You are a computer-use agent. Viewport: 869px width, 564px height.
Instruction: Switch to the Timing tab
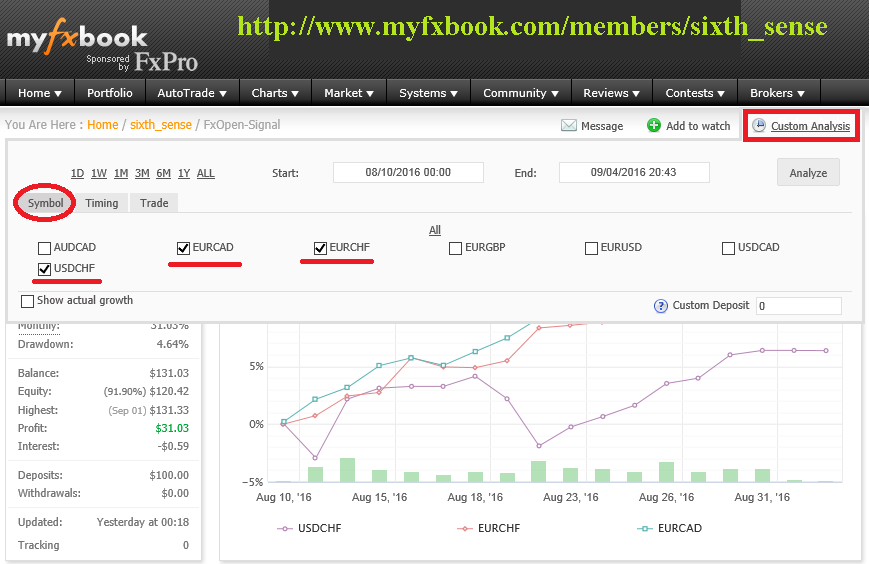(101, 203)
